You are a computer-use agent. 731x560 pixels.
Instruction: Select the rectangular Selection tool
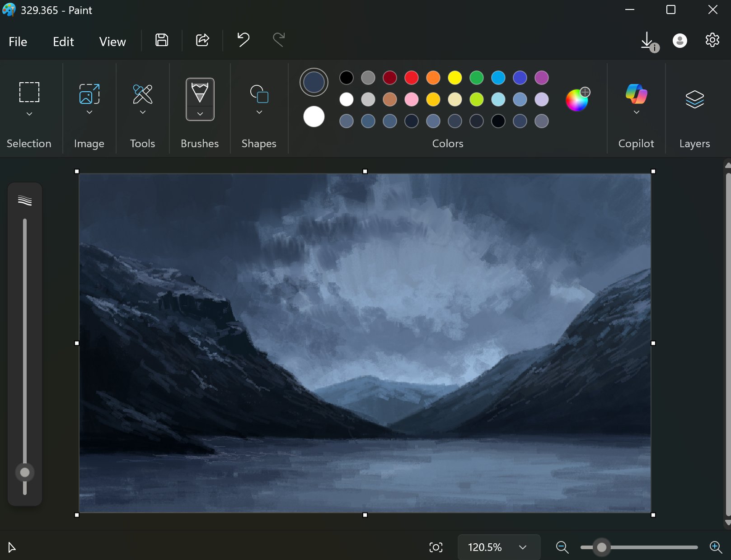pyautogui.click(x=29, y=92)
